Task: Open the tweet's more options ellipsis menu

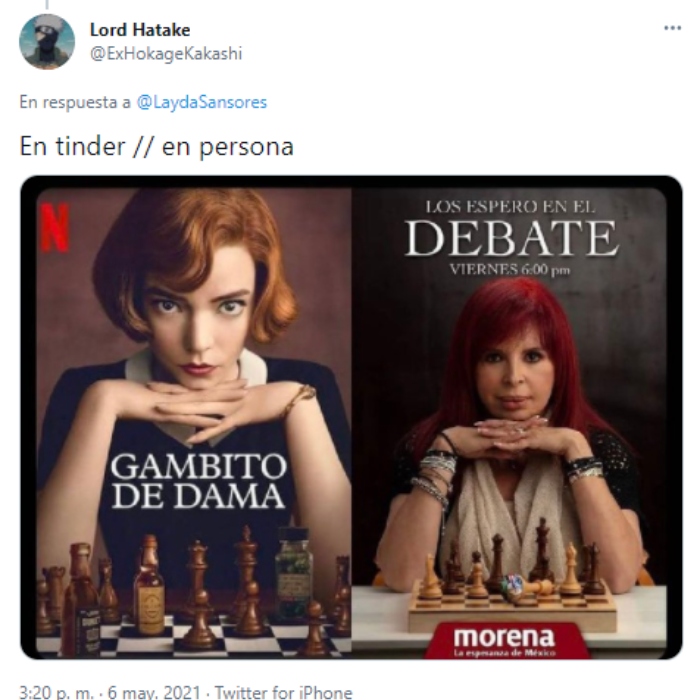Action: (672, 28)
